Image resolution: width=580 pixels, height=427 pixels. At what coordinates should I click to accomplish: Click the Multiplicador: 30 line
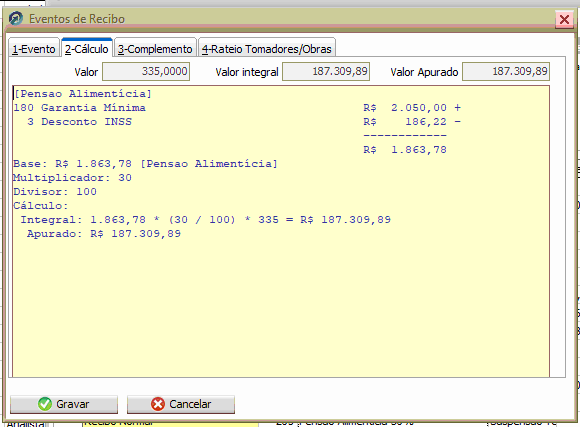pyautogui.click(x=72, y=178)
